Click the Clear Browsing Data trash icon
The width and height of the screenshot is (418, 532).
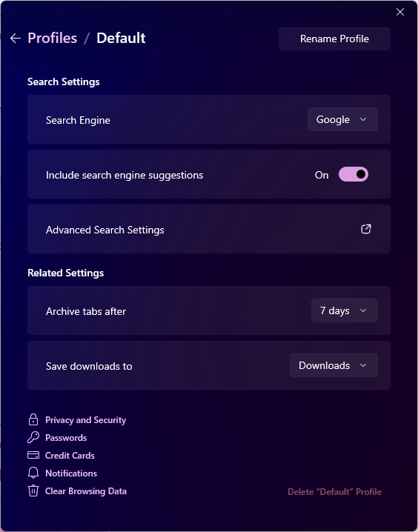tap(33, 491)
